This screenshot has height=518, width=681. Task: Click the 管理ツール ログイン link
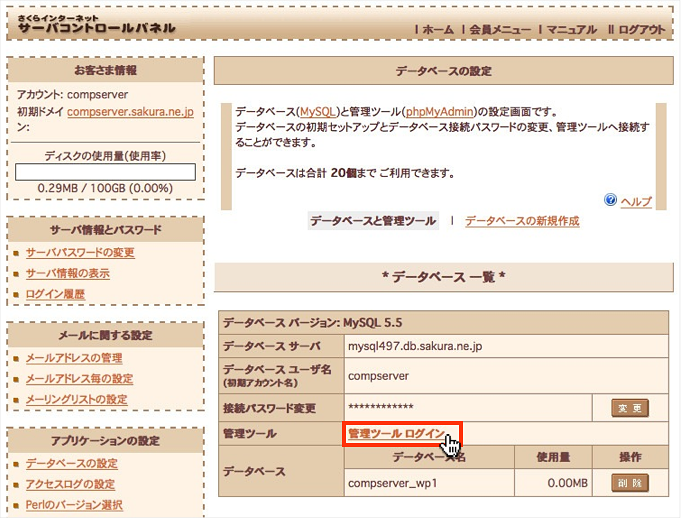tap(397, 433)
